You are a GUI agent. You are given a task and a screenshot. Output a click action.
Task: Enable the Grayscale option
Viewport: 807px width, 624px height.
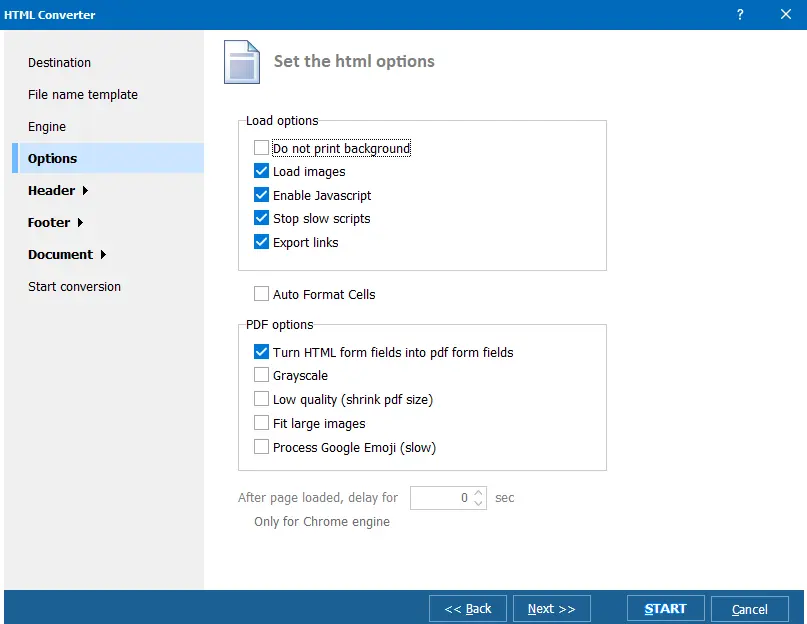[261, 375]
